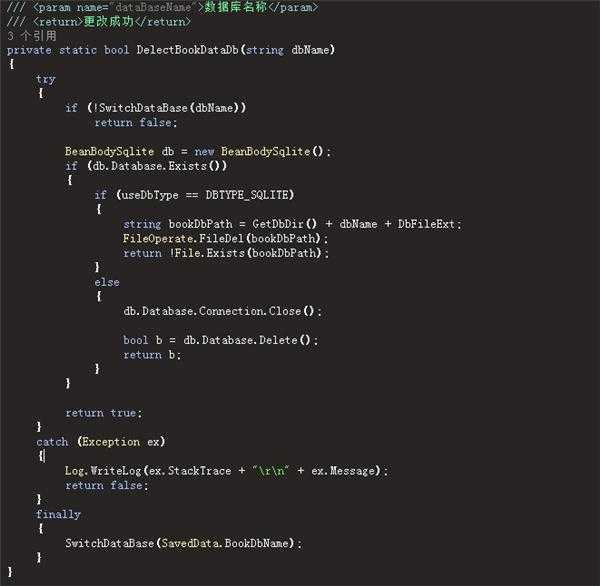Click Log.WriteLog method call
Viewport: 600px width, 586px height.
tap(103, 471)
